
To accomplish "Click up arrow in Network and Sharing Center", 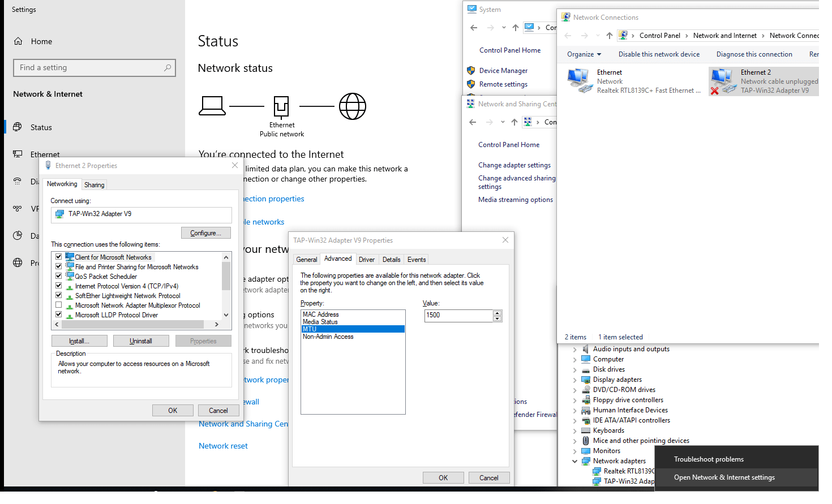I will [x=514, y=122].
